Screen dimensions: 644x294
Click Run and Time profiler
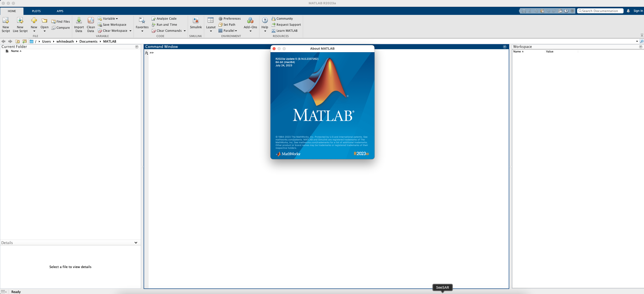pyautogui.click(x=164, y=25)
